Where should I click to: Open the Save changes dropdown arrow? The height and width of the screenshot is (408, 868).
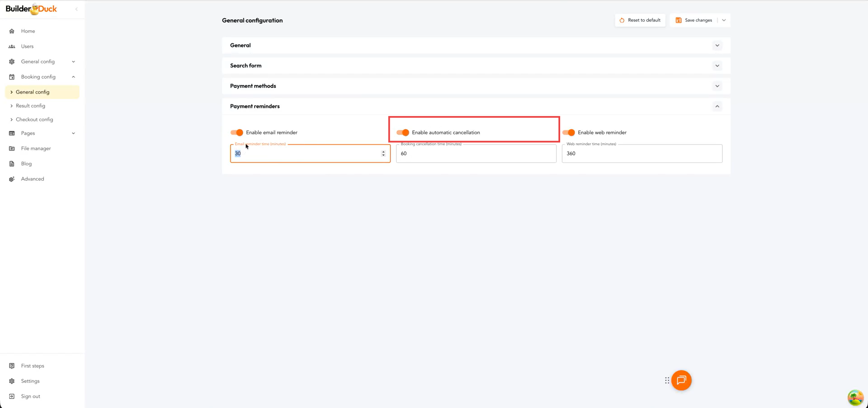pyautogui.click(x=724, y=20)
